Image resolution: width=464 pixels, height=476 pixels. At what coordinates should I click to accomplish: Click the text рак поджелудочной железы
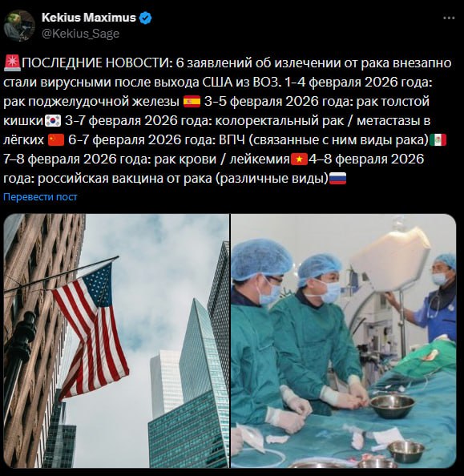pyautogui.click(x=91, y=102)
